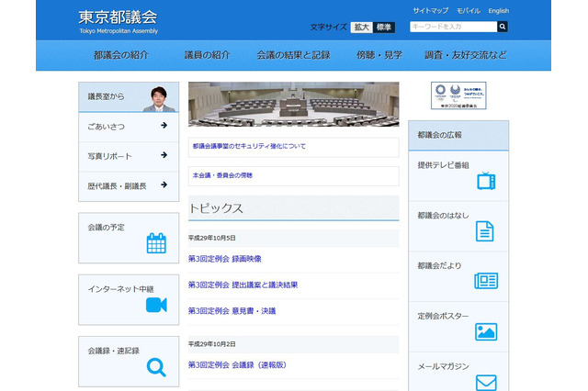588x391 pixels.
Task: Click the magnifier icon under 会議録・速記録
Action: point(156,367)
